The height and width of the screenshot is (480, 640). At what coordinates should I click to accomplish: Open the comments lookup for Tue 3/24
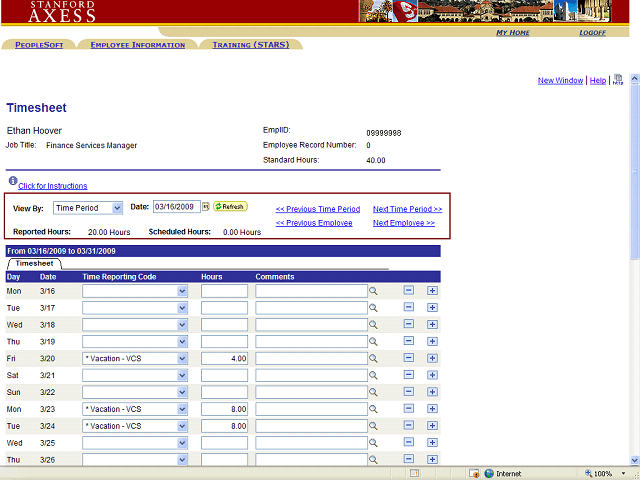(373, 426)
